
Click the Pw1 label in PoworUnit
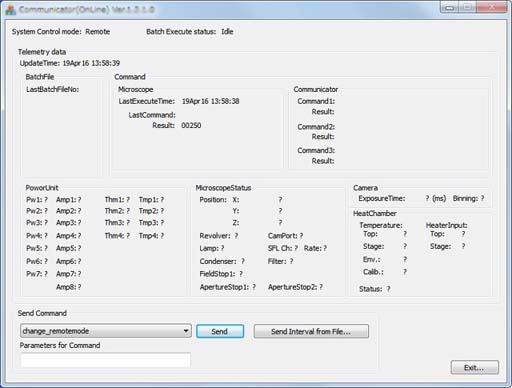(34, 200)
